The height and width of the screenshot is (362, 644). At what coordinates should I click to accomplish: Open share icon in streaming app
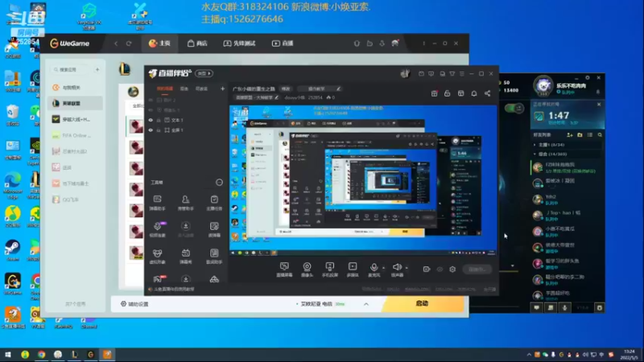pyautogui.click(x=488, y=93)
